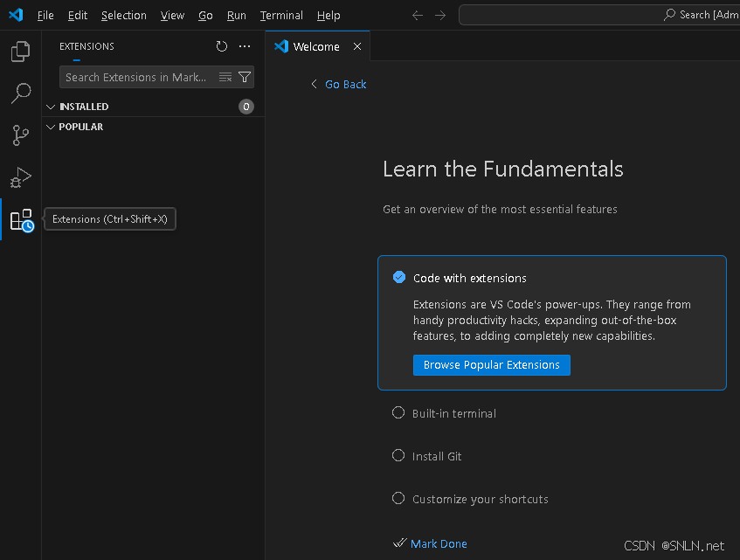Screen dimensions: 740x560
Task: Open the Source Control view icon
Action: (20, 135)
